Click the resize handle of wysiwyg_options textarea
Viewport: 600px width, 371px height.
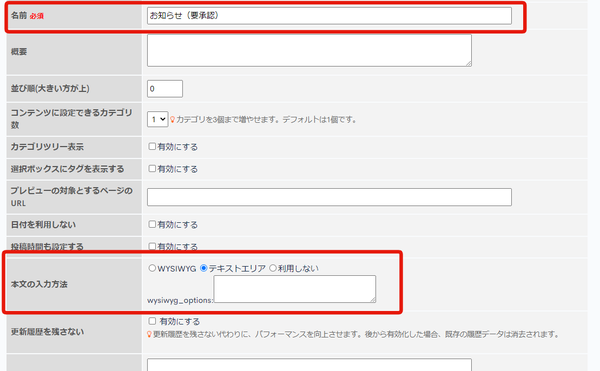click(373, 299)
